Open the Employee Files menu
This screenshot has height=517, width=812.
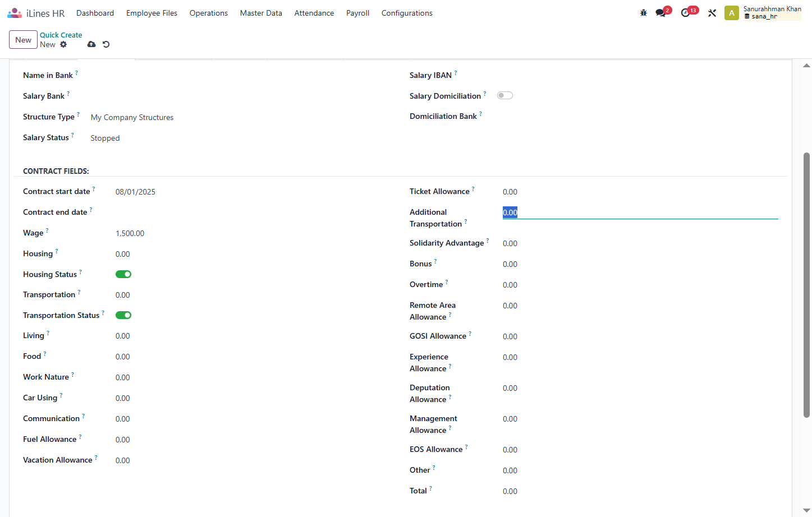pyautogui.click(x=152, y=13)
